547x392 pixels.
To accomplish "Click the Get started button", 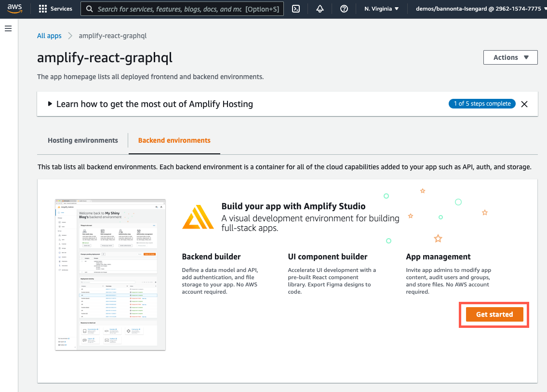I will 494,314.
